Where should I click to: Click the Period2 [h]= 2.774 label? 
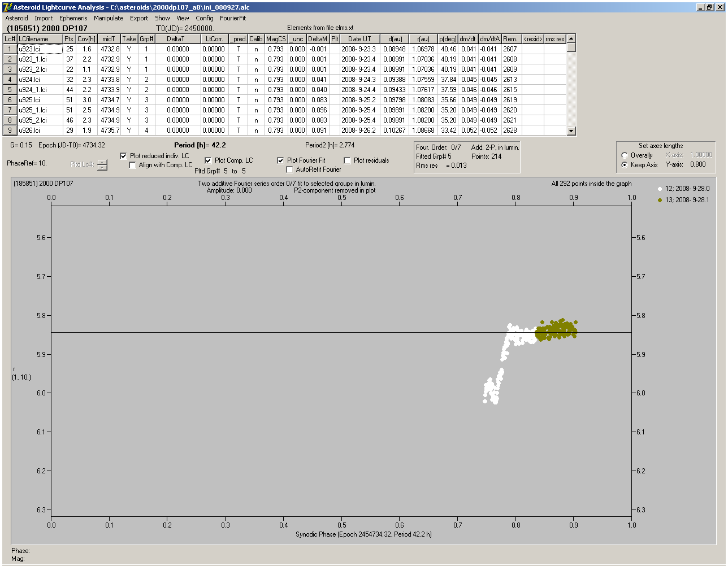coord(330,145)
